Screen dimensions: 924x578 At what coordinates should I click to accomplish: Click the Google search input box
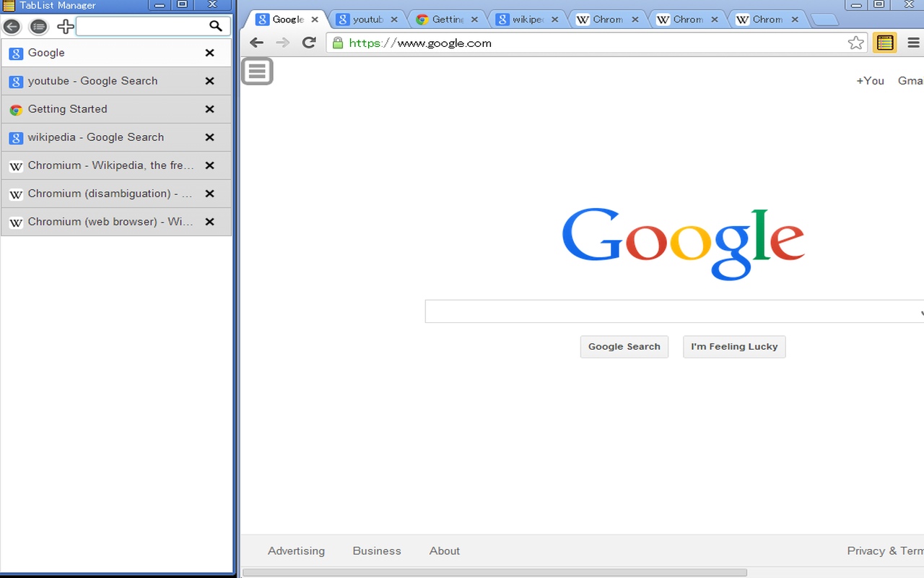(674, 311)
